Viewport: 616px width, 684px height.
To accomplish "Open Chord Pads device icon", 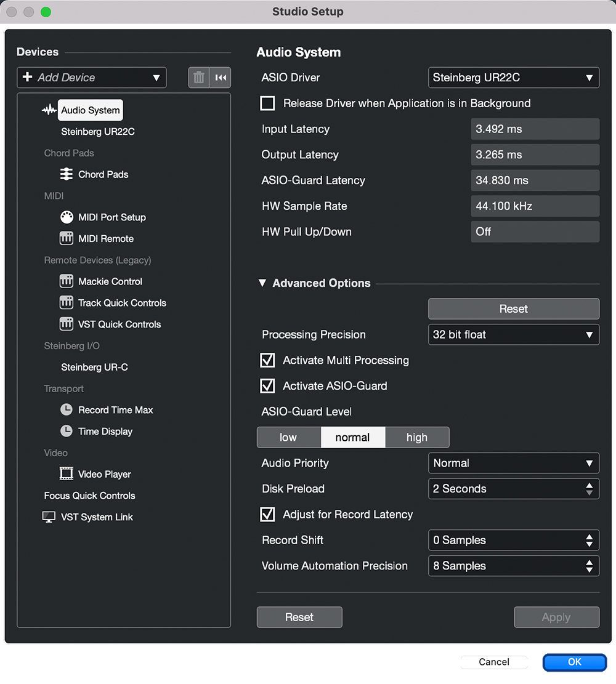I will 67,174.
